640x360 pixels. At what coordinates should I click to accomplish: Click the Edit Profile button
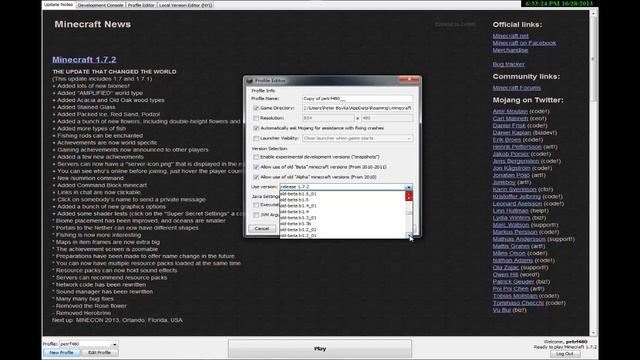click(x=99, y=353)
